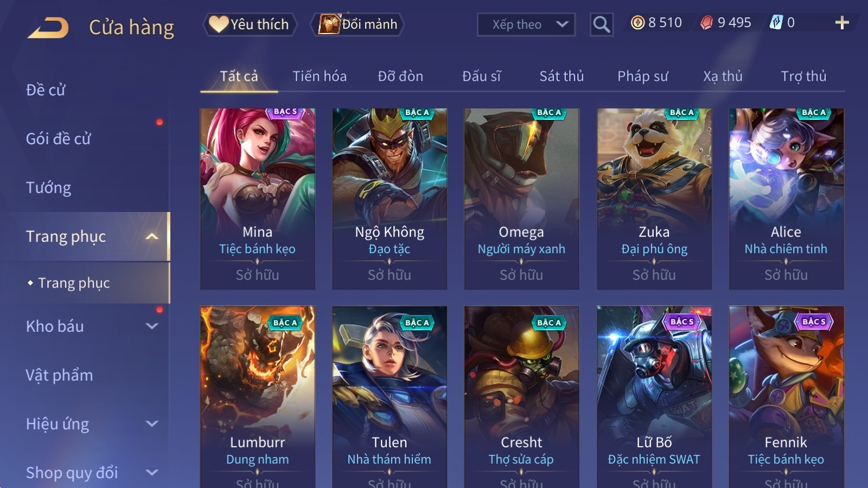Open the Xếp theo sort dropdown

tap(526, 24)
